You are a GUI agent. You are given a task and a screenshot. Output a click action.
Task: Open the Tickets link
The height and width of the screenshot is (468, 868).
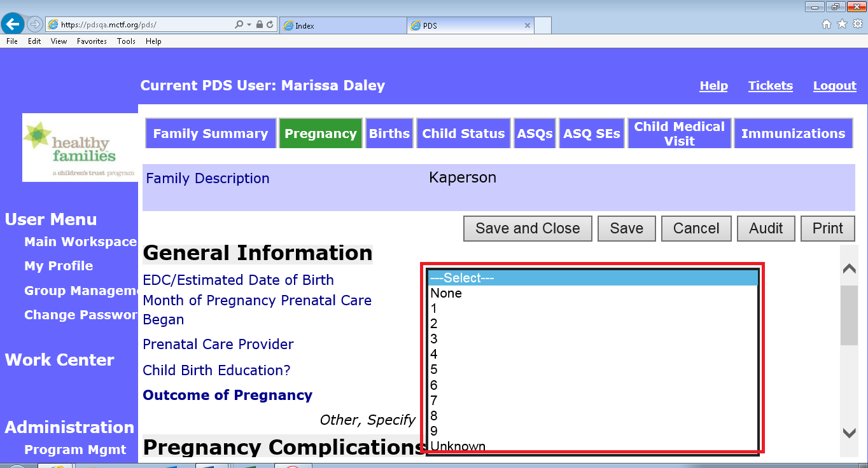click(x=770, y=86)
